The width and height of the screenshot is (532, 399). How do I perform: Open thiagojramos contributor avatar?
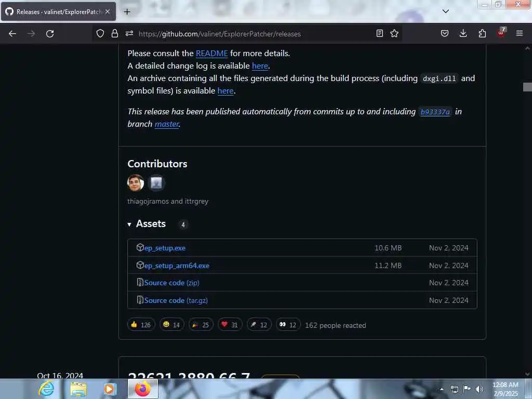[x=136, y=183]
